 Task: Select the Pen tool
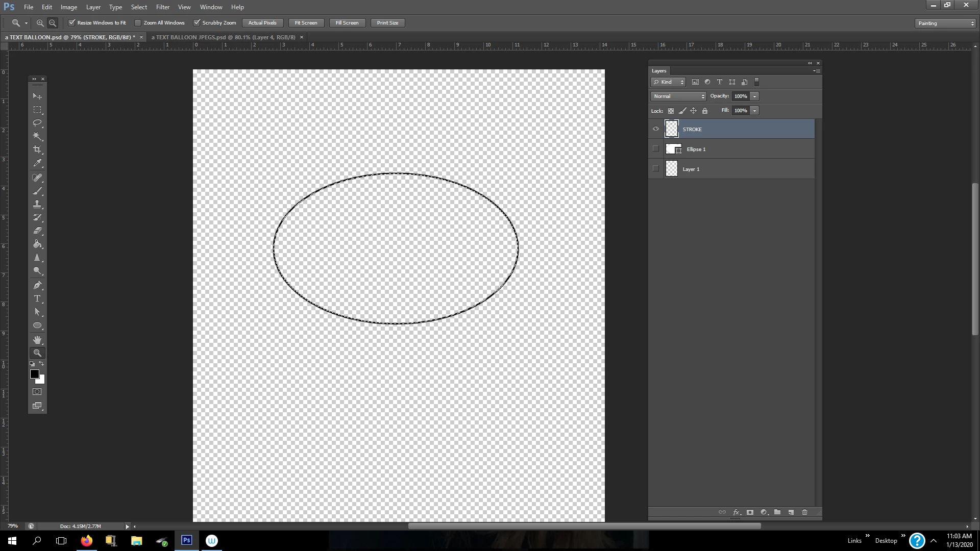[37, 285]
